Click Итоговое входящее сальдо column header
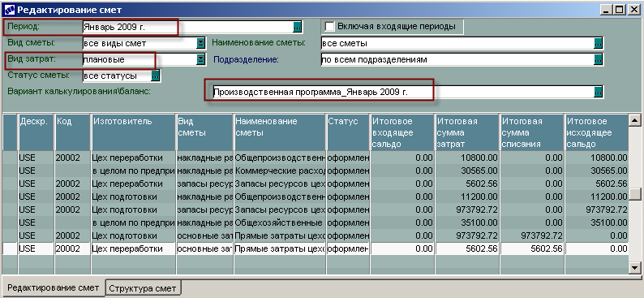This screenshot has height=298, width=644. click(x=402, y=132)
